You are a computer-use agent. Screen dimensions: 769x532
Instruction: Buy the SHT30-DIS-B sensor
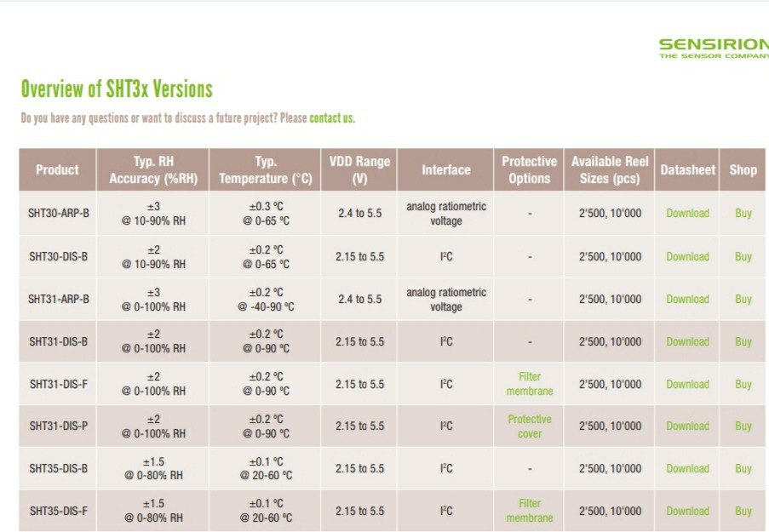743,256
